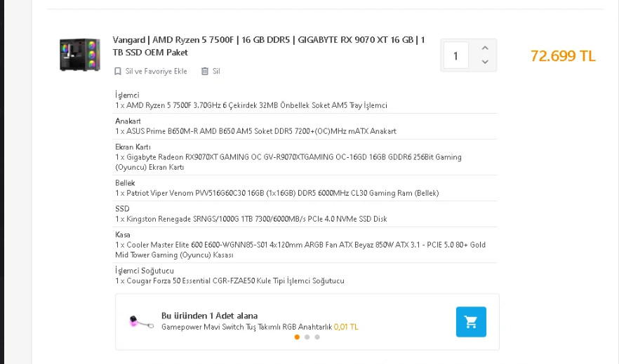The height and width of the screenshot is (364, 619).
Task: Decrease quantity with the down arrow
Action: [484, 62]
